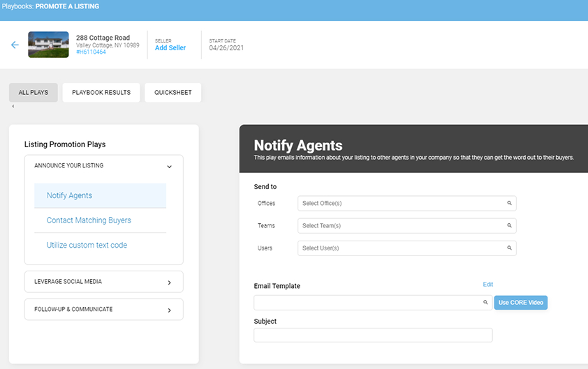
Task: Select the All Plays tab
Action: point(34,93)
